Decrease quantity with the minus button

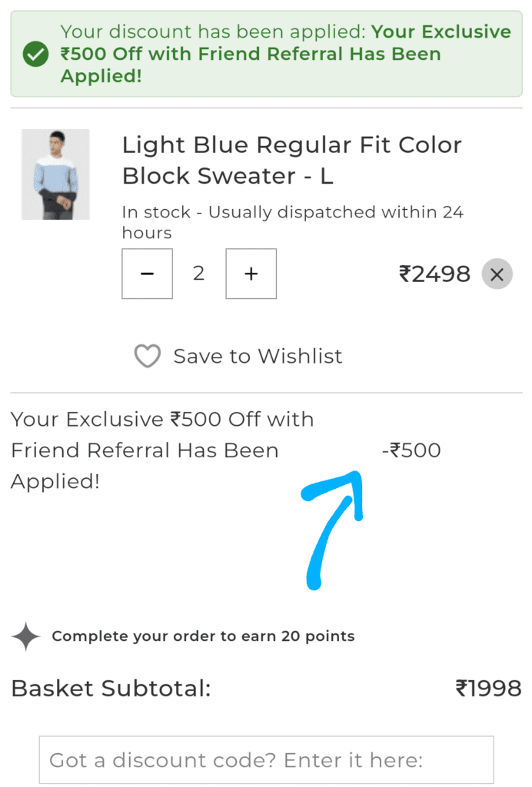pyautogui.click(x=148, y=274)
